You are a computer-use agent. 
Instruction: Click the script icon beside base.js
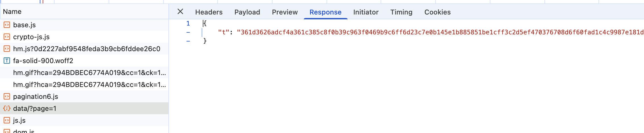click(x=7, y=25)
